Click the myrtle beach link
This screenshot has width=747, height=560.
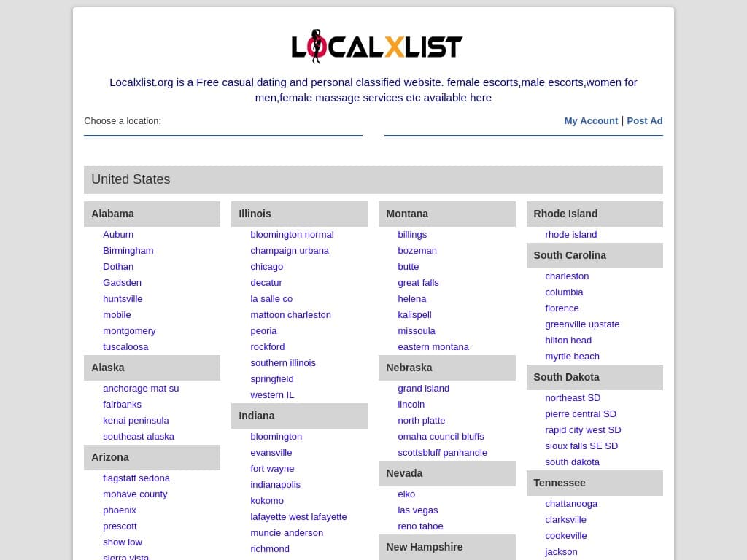[572, 356]
